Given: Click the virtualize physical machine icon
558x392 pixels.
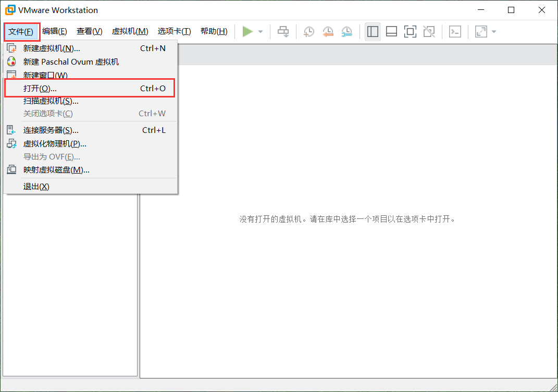Looking at the screenshot, I should [12, 144].
